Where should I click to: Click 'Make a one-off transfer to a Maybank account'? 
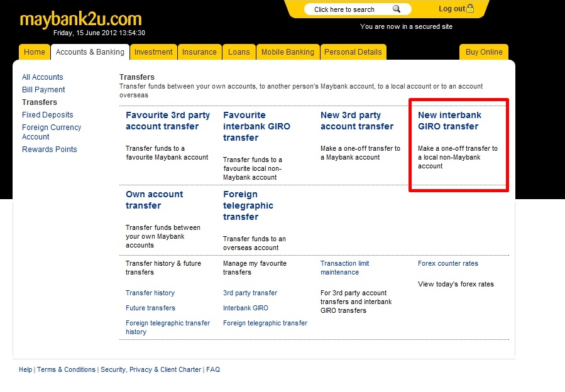click(x=360, y=153)
